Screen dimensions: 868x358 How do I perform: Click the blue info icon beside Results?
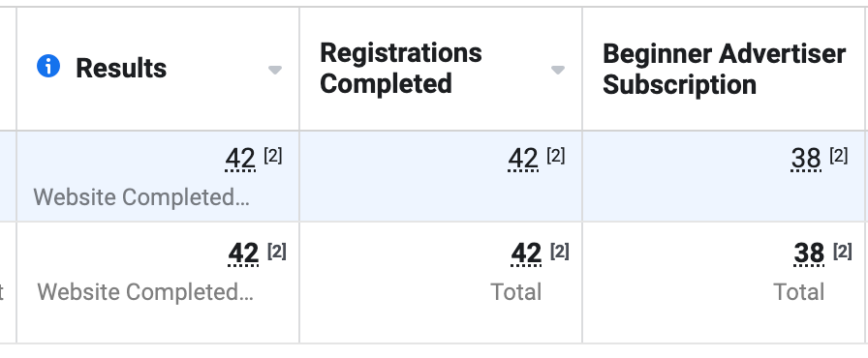click(48, 67)
